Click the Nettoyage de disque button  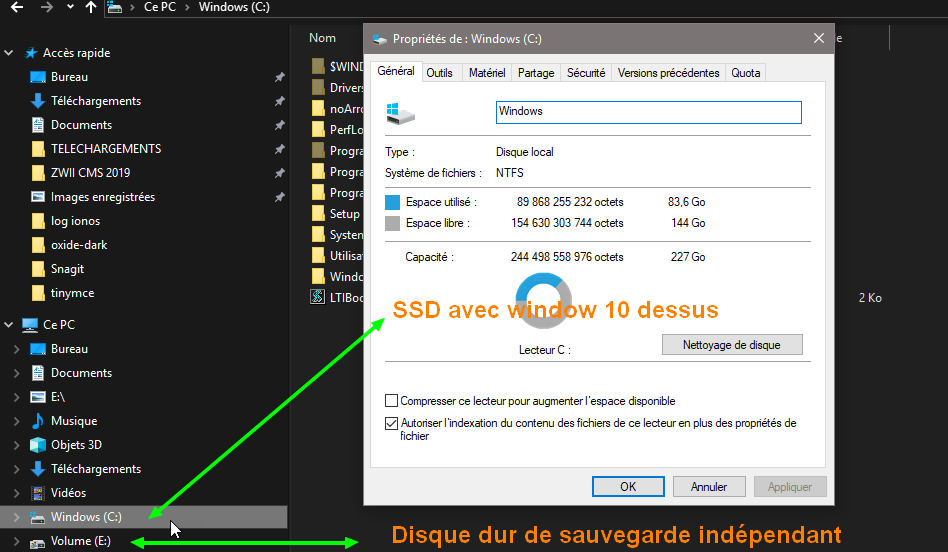(x=731, y=345)
